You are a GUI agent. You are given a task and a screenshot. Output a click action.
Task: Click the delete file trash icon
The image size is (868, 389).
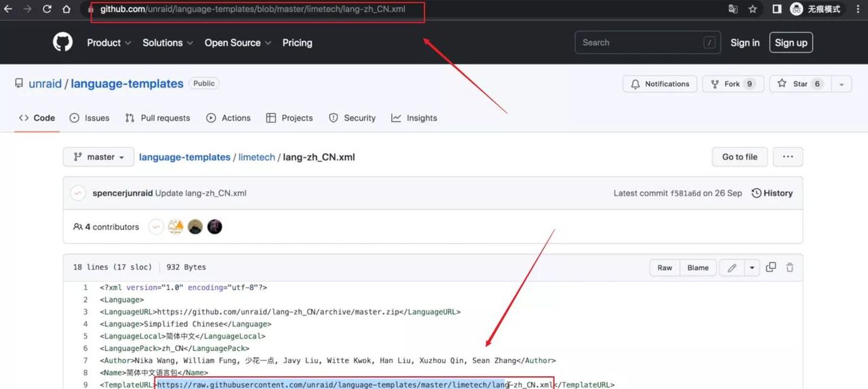point(790,268)
